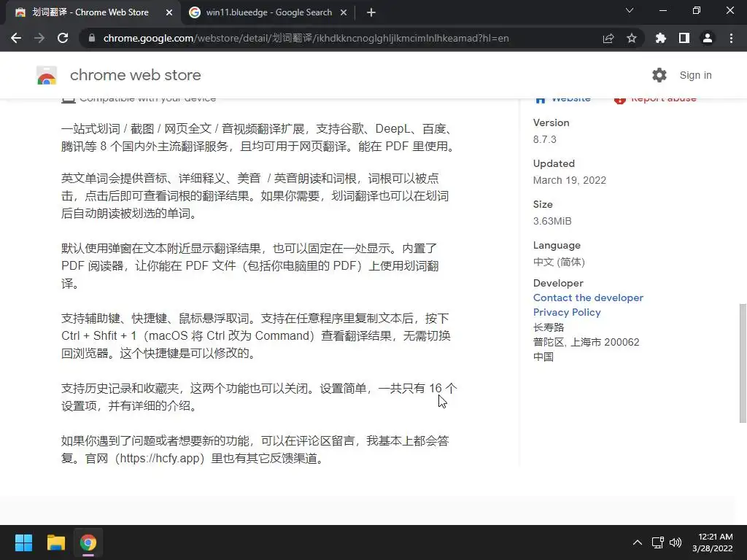747x560 pixels.
Task: Open the Chrome profile icon
Action: tap(708, 38)
